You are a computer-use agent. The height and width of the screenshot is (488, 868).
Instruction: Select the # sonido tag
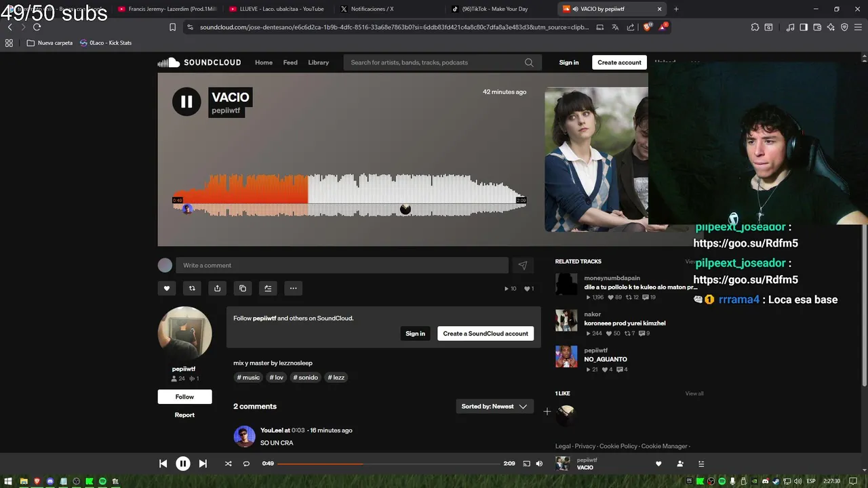306,378
